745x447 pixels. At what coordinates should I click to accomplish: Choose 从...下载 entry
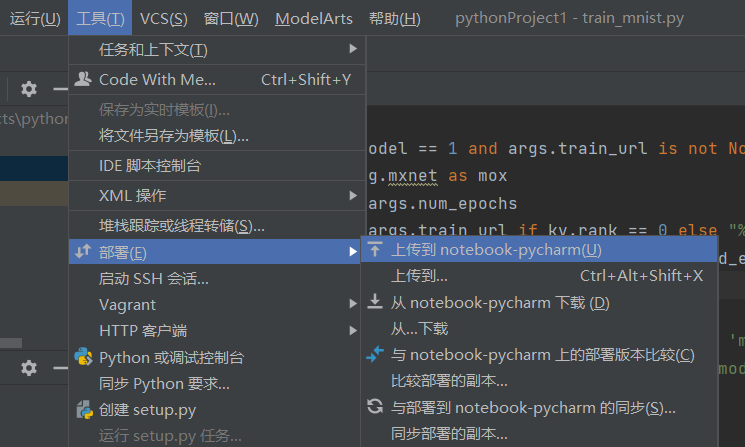[x=539, y=329]
